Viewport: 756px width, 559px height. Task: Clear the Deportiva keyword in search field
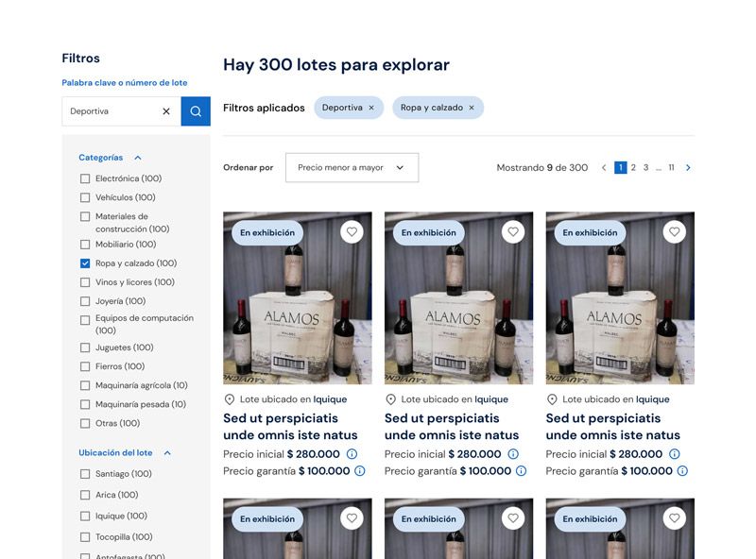(x=166, y=111)
